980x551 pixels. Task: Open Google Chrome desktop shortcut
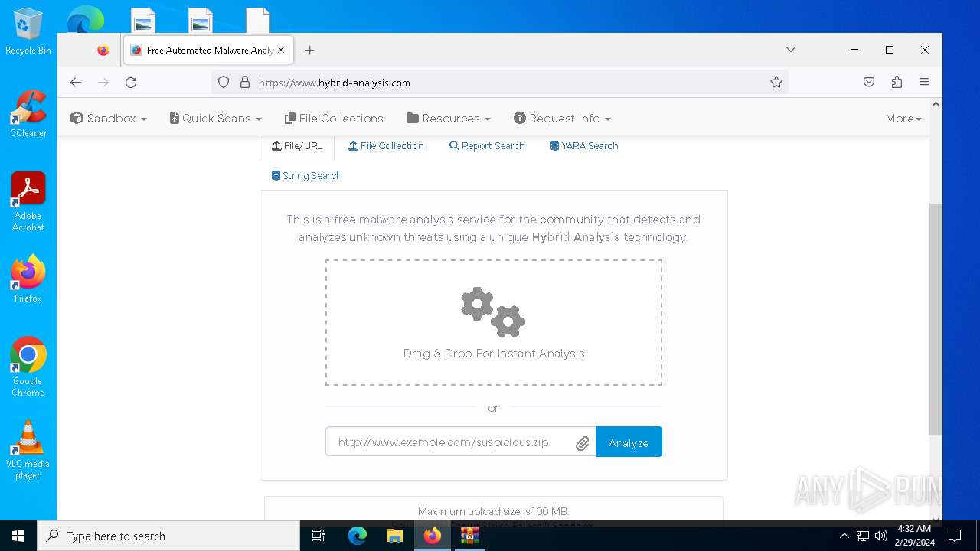(28, 367)
